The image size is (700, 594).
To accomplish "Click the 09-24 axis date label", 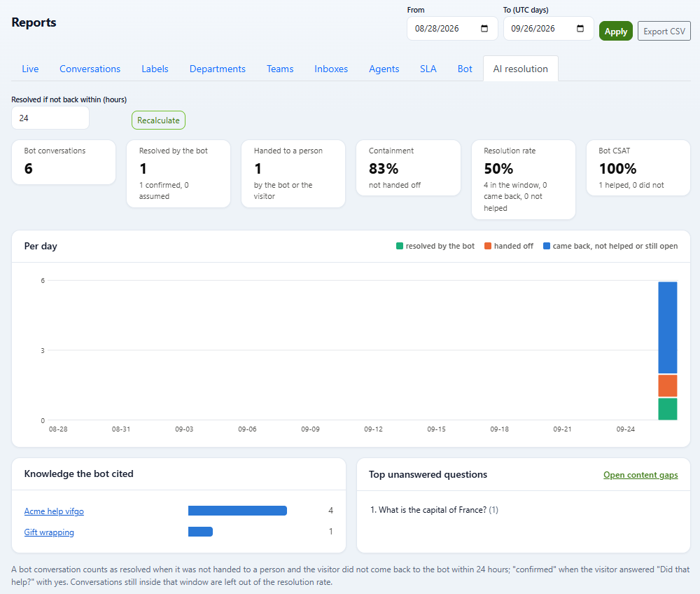I will pos(625,429).
